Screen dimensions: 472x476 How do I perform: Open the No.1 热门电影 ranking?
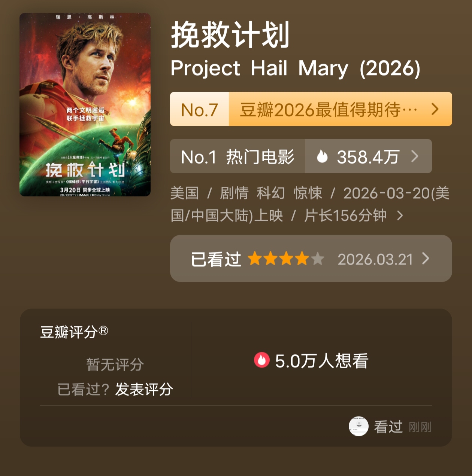point(237,156)
